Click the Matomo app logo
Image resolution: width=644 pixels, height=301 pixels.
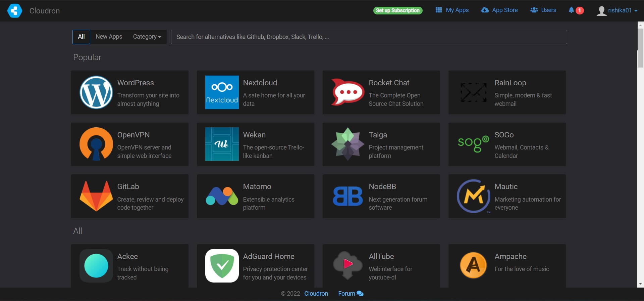(x=222, y=196)
